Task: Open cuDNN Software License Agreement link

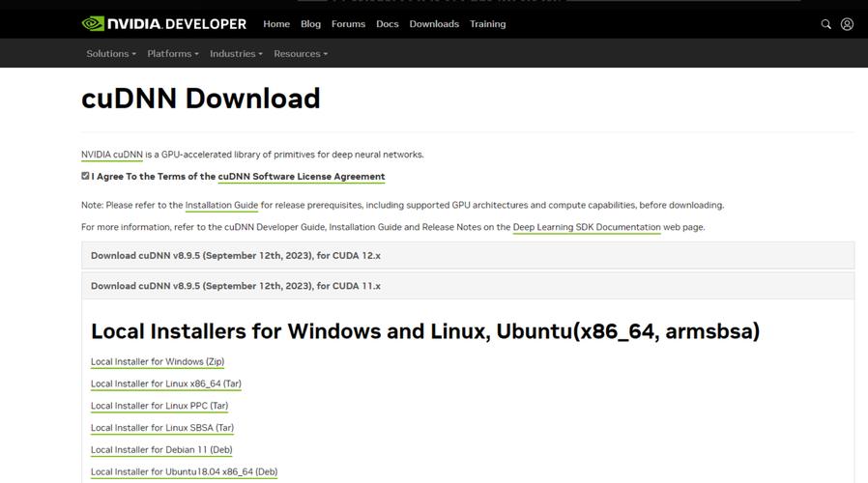Action: click(x=302, y=177)
